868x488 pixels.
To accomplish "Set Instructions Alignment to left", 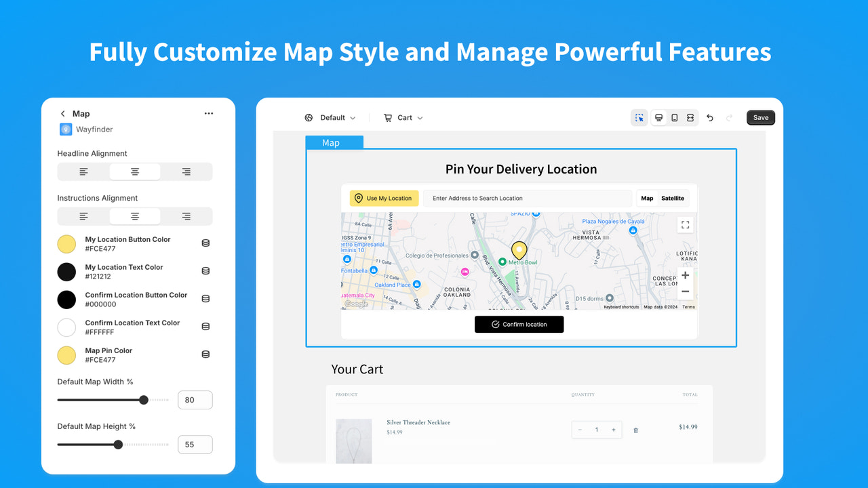I will (x=83, y=216).
